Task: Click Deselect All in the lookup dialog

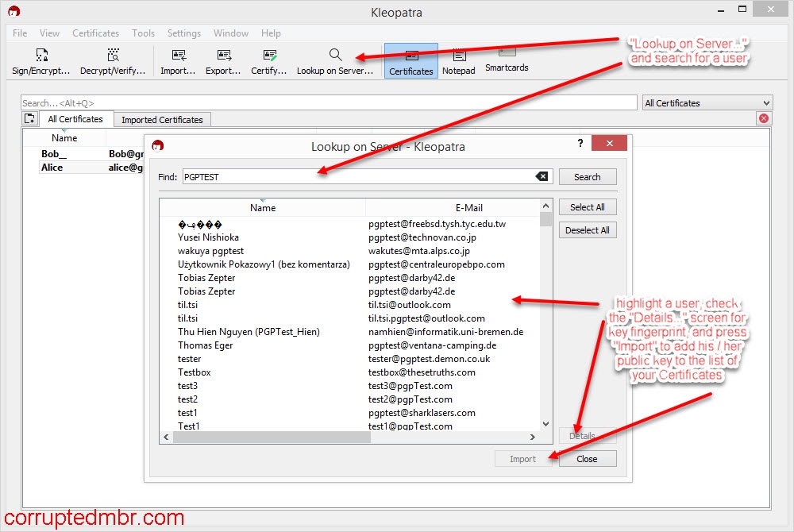Action: click(588, 229)
